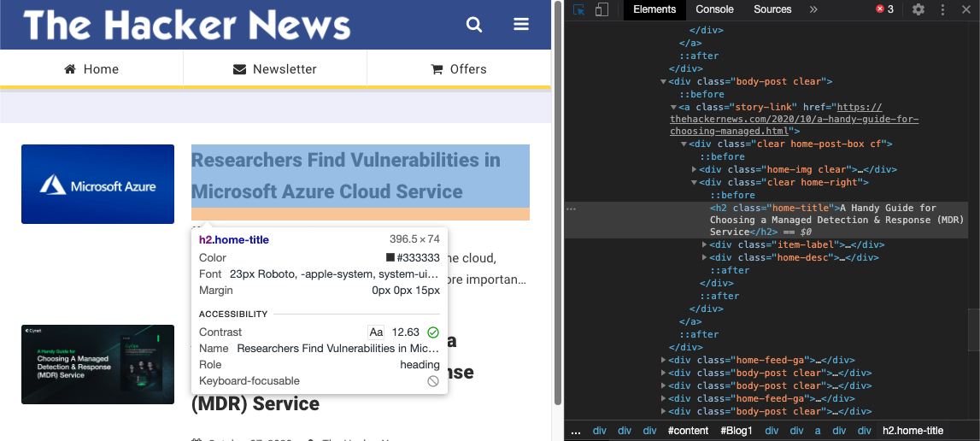
Task: Open the Newsletter navigation tab
Action: tap(275, 69)
